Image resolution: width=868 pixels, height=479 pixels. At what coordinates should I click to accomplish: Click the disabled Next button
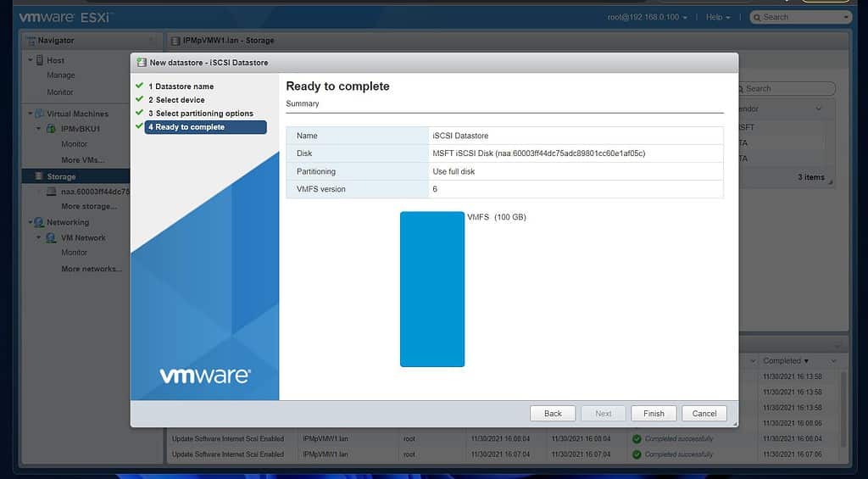[604, 413]
